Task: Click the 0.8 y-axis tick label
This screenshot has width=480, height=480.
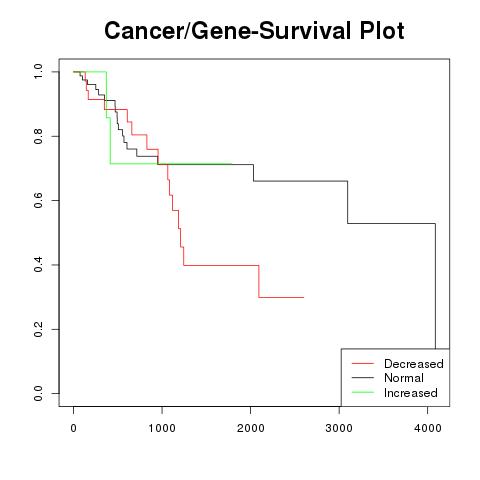Action: coord(38,136)
